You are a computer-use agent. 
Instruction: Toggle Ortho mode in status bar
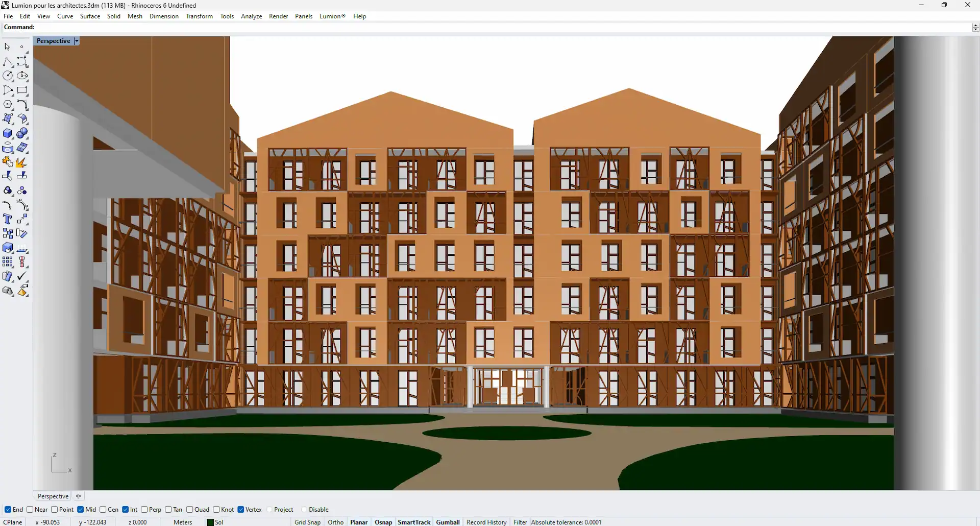pos(335,522)
